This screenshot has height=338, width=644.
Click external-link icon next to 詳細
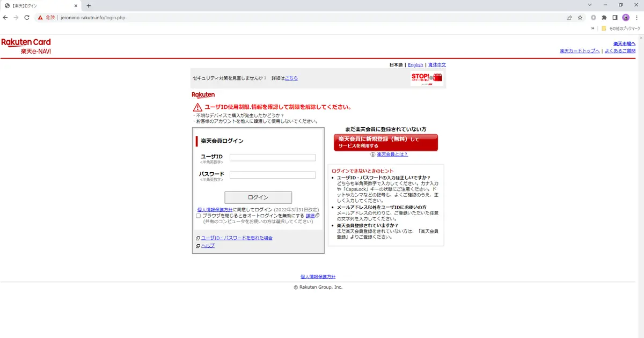tap(318, 216)
